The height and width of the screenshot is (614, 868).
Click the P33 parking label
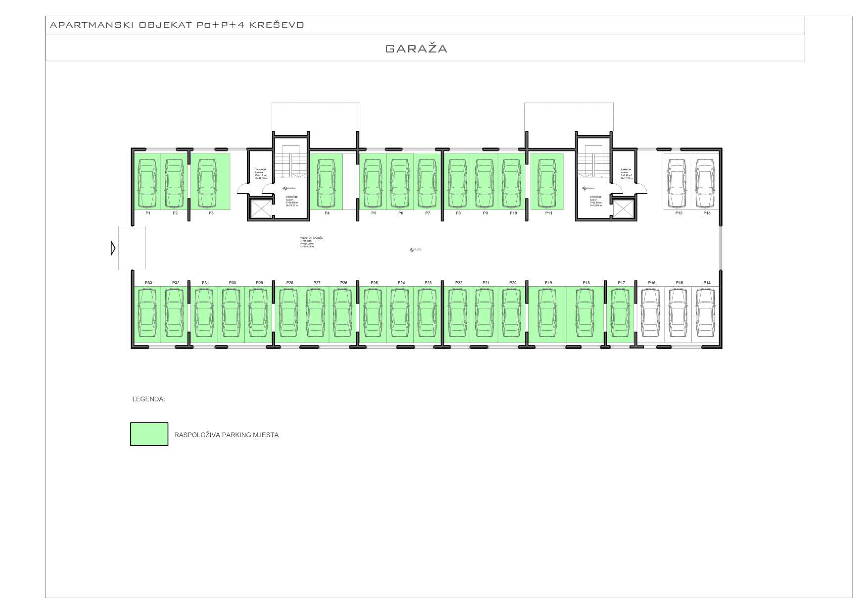pyautogui.click(x=149, y=282)
